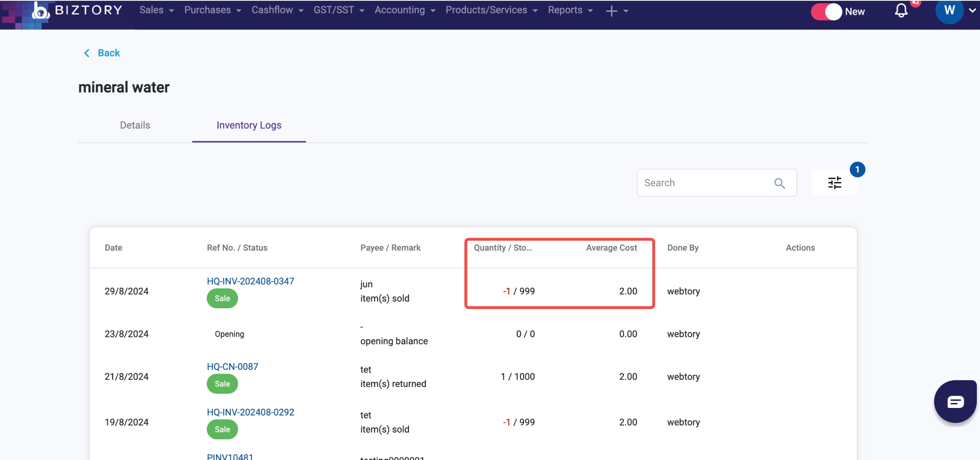Screen dimensions: 980x460
Task: Select the Inventory Logs tab
Action: (x=249, y=125)
